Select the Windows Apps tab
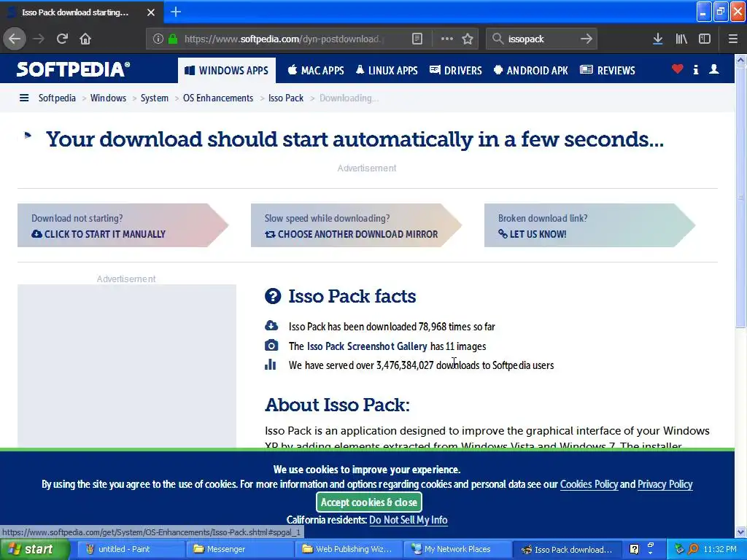The width and height of the screenshot is (747, 560). click(x=227, y=71)
